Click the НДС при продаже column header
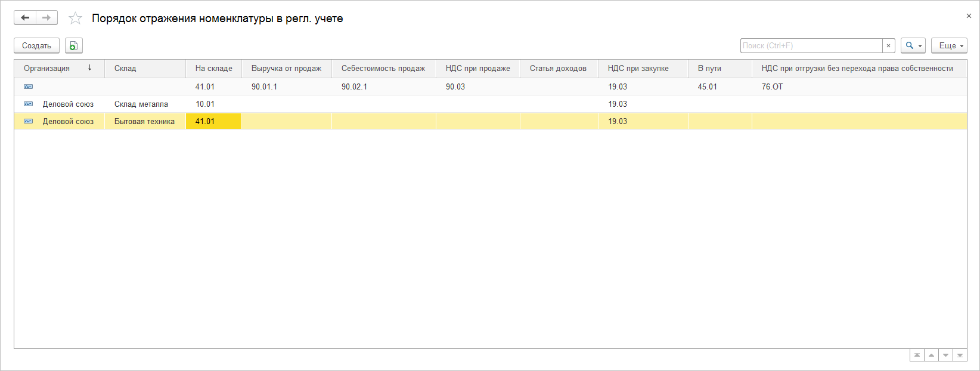 pos(477,68)
